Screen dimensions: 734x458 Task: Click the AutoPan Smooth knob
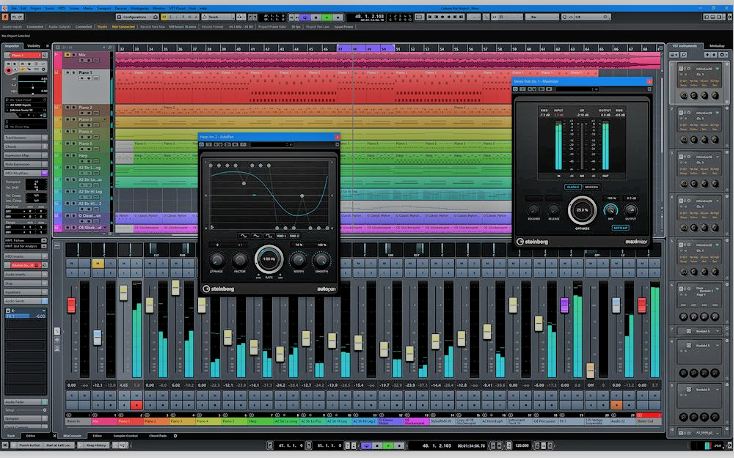(x=321, y=259)
